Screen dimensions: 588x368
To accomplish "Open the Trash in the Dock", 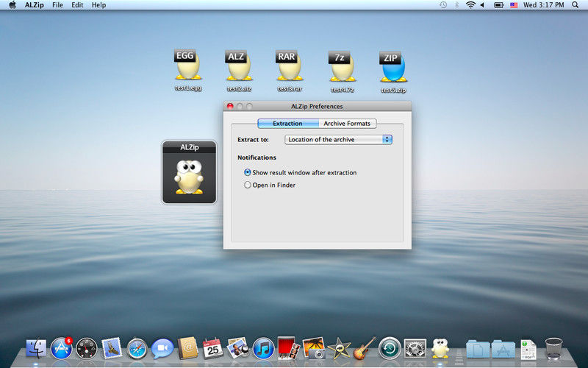I will point(553,348).
